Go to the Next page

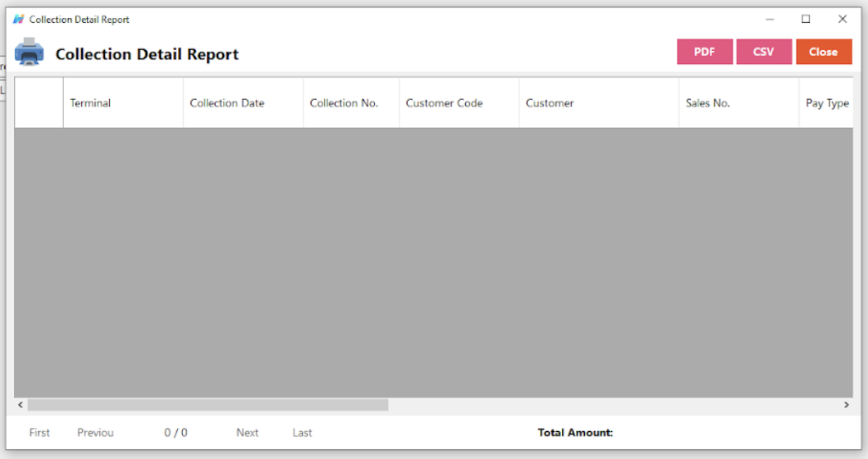pyautogui.click(x=248, y=433)
